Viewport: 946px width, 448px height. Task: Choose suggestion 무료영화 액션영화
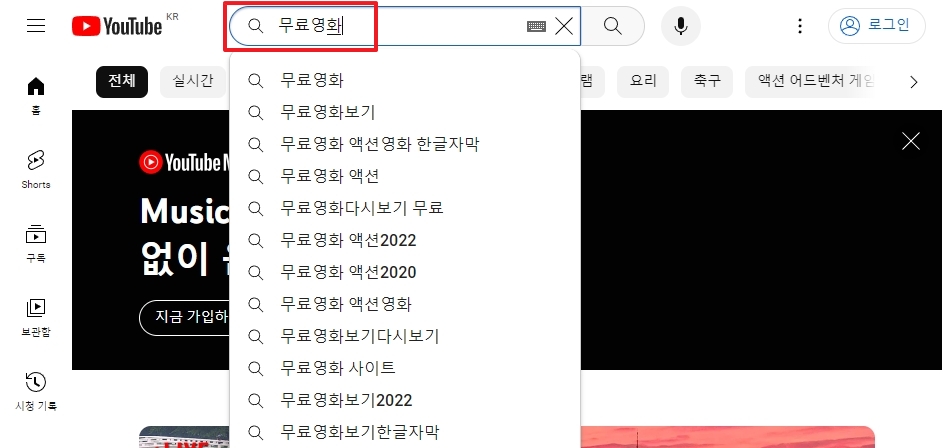[x=405, y=304]
